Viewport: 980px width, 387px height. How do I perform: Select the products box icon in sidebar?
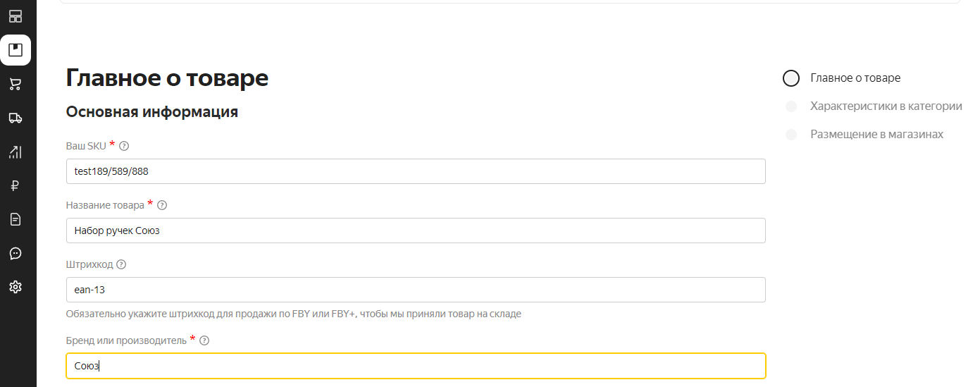pos(15,50)
